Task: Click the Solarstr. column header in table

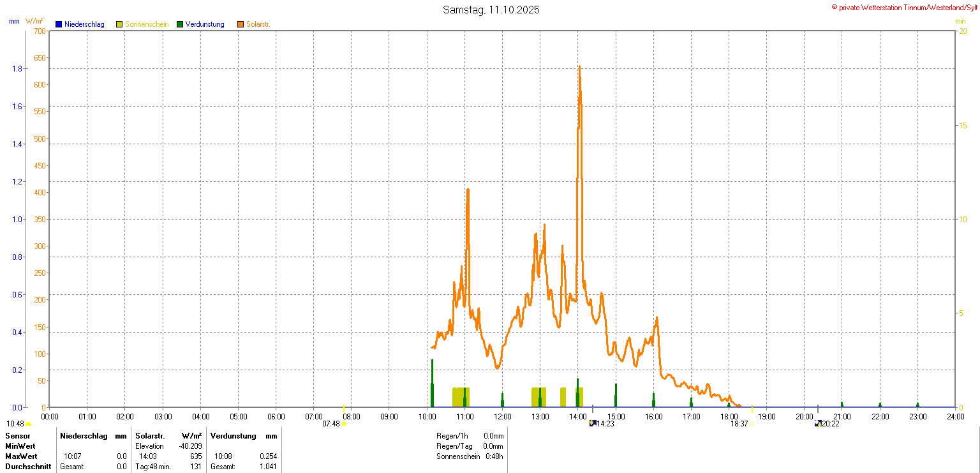Action: (150, 436)
